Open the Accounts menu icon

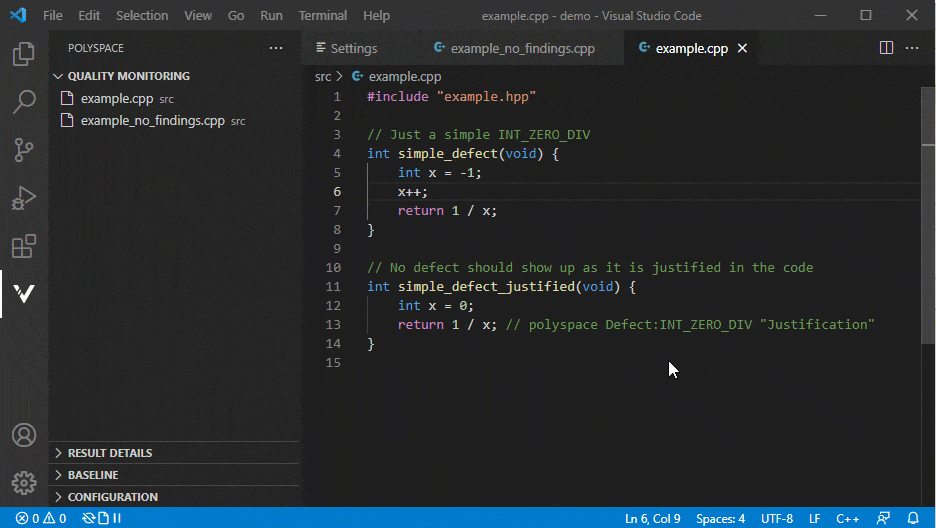(24, 436)
